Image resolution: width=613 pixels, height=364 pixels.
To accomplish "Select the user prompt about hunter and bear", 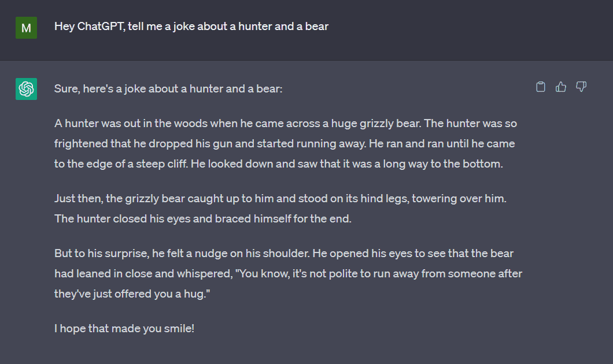I will [191, 26].
